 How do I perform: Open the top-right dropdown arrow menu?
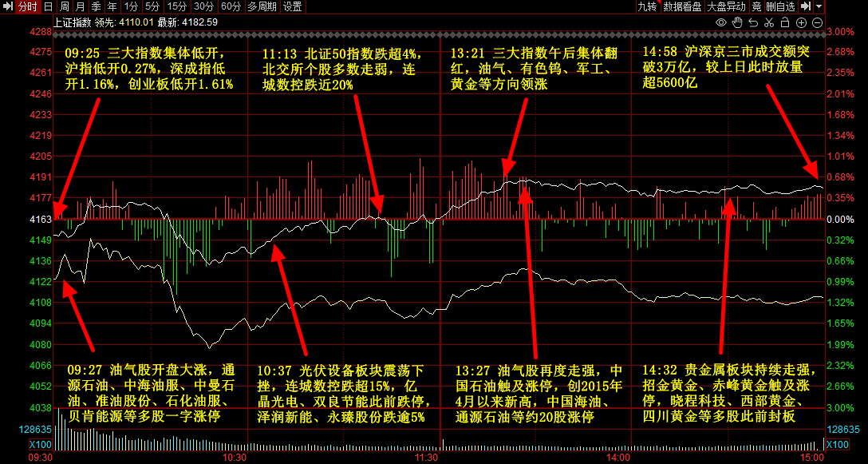819,6
